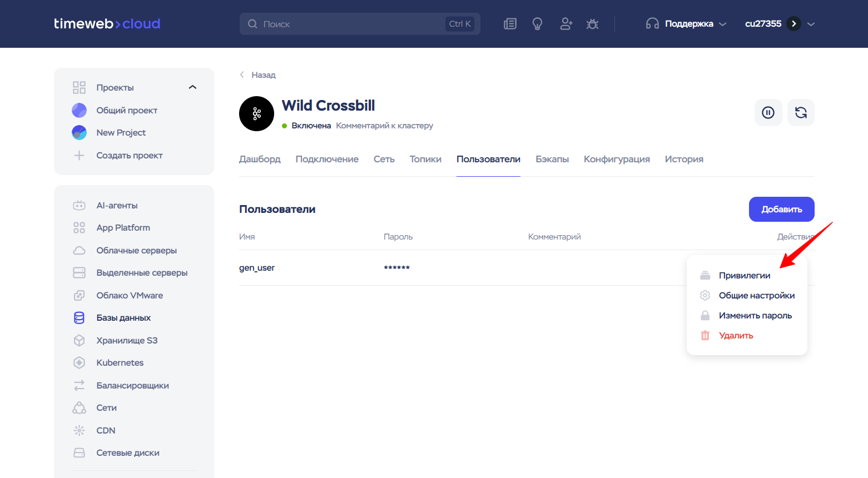This screenshot has width=868, height=478.
Task: Collapse the Проекты section chevron
Action: point(192,87)
